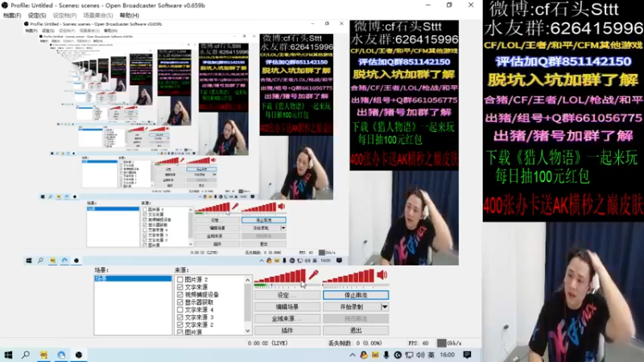Open the 档案(F) menu
The image size is (644, 362).
coord(12,15)
